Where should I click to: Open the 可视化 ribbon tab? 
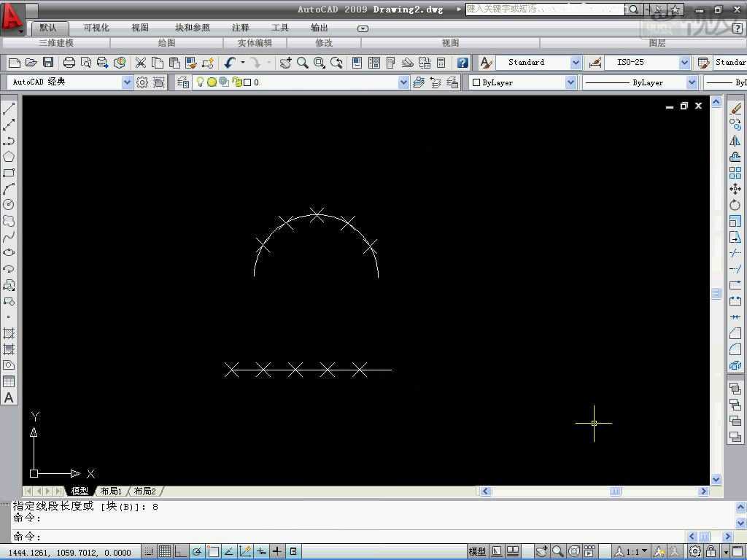click(96, 28)
